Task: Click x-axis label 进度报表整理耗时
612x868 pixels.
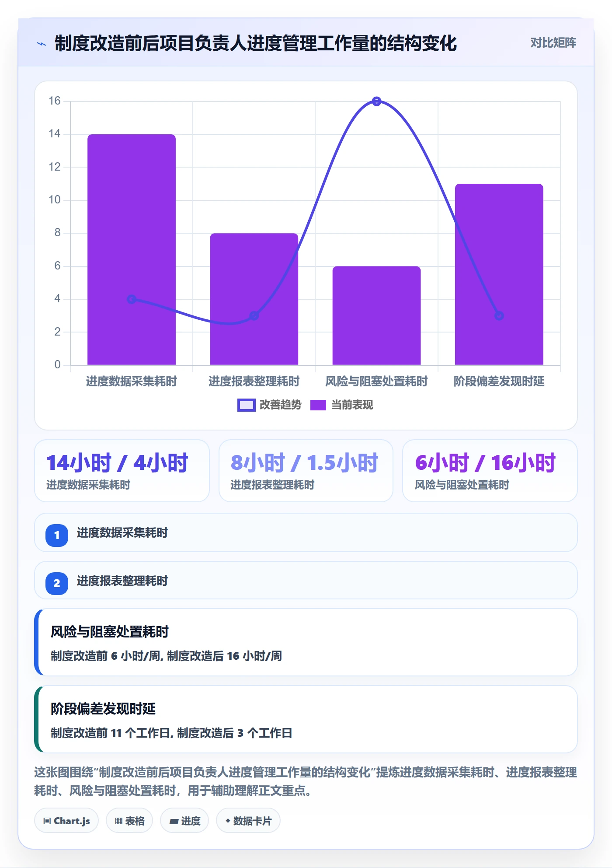Action: [x=254, y=381]
